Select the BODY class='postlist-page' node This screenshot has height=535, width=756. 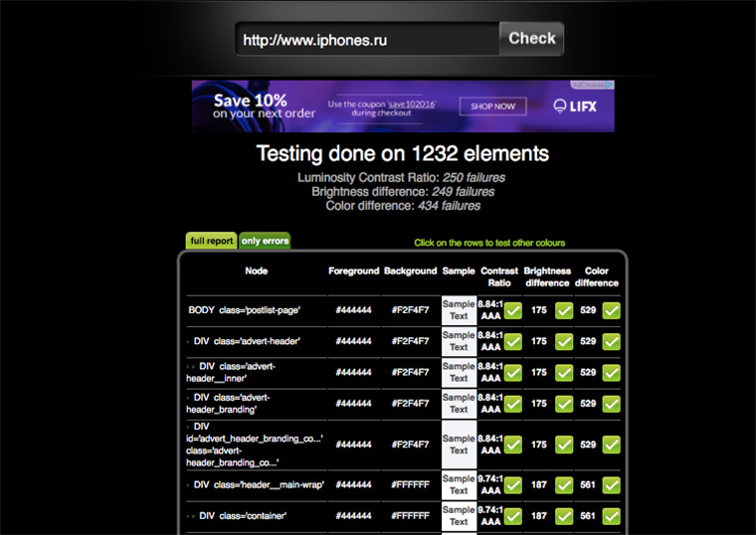244,310
